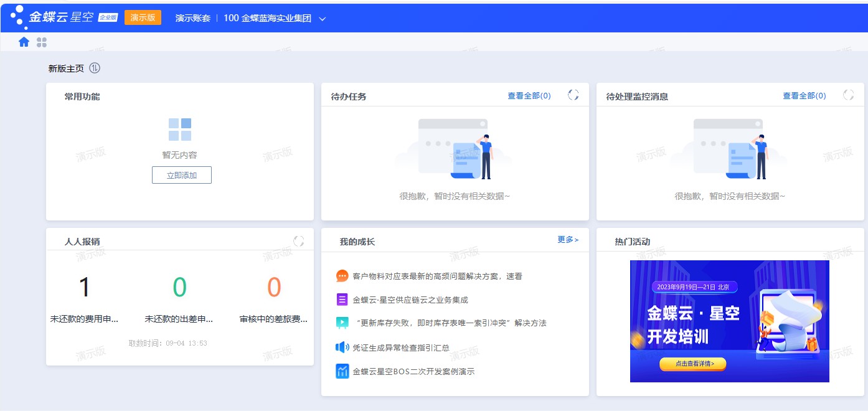This screenshot has height=411, width=868.
Task: Click the 人人报销 panel title
Action: pyautogui.click(x=82, y=242)
